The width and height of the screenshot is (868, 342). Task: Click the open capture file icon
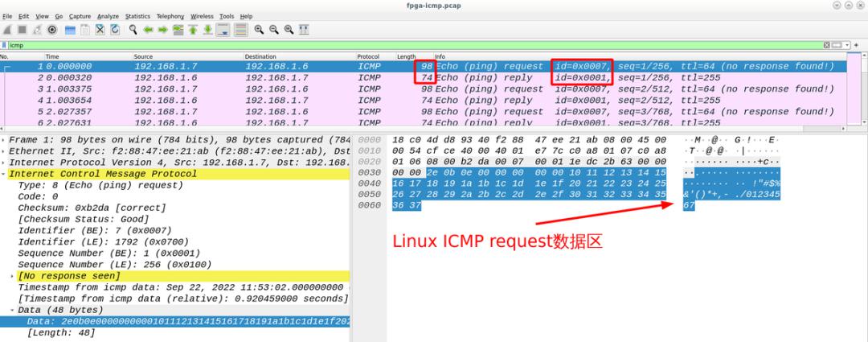pyautogui.click(x=71, y=30)
